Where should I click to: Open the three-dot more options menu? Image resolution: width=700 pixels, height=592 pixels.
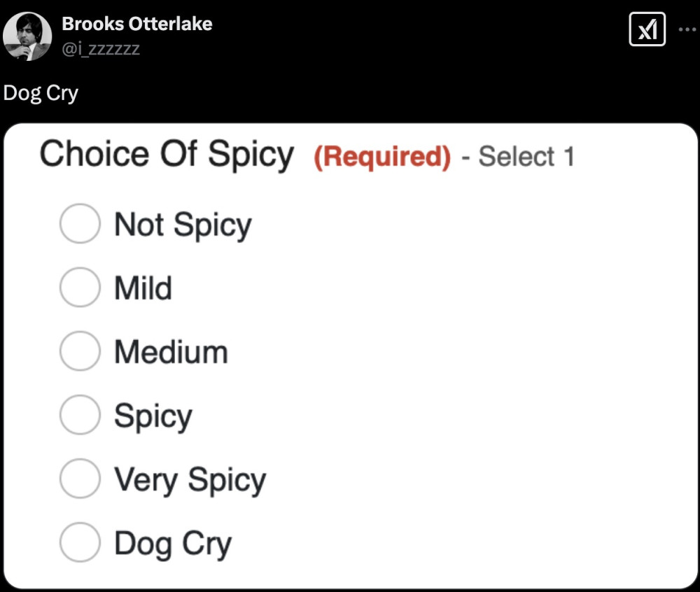pyautogui.click(x=688, y=29)
